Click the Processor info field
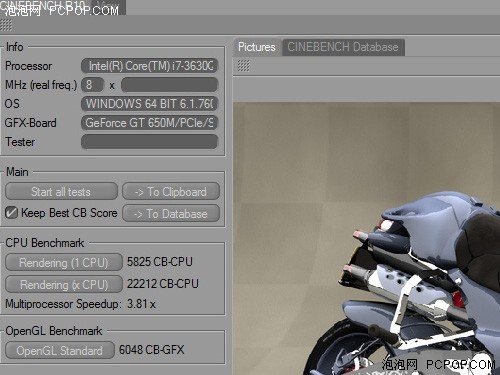This screenshot has width=500, height=375. pyautogui.click(x=149, y=66)
